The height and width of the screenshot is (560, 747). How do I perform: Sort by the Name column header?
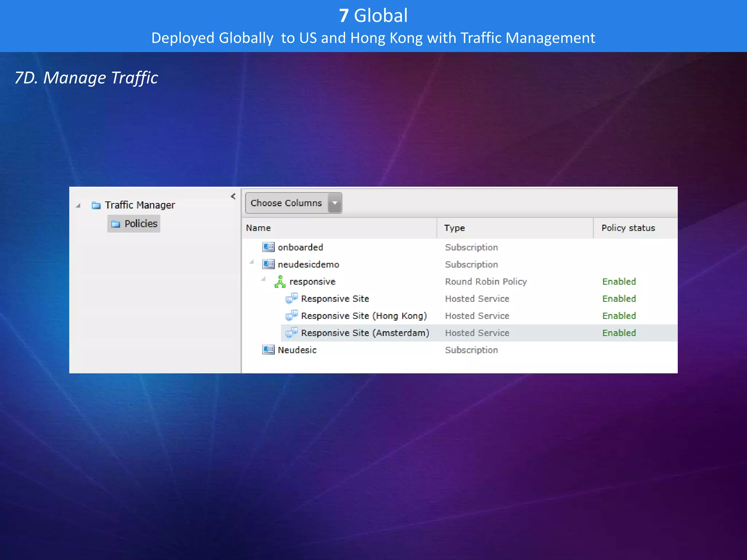(258, 228)
